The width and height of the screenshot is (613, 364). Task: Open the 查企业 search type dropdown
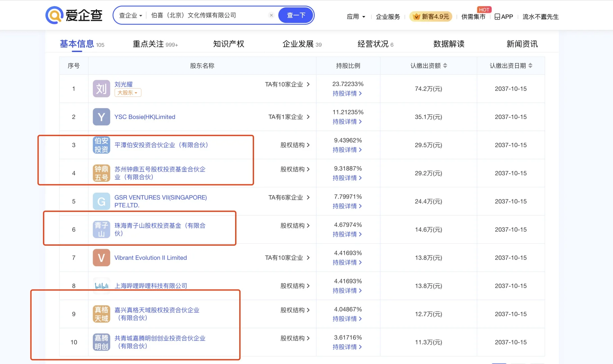(131, 16)
